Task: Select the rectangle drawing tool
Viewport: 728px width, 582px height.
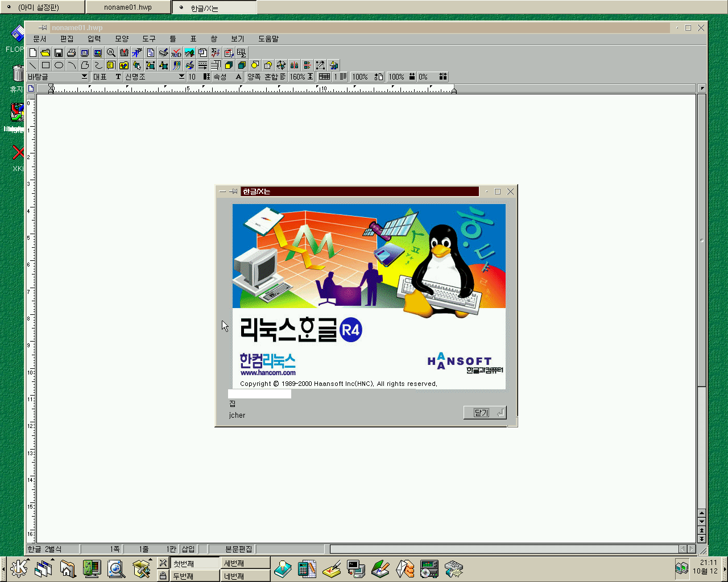Action: pos(45,65)
